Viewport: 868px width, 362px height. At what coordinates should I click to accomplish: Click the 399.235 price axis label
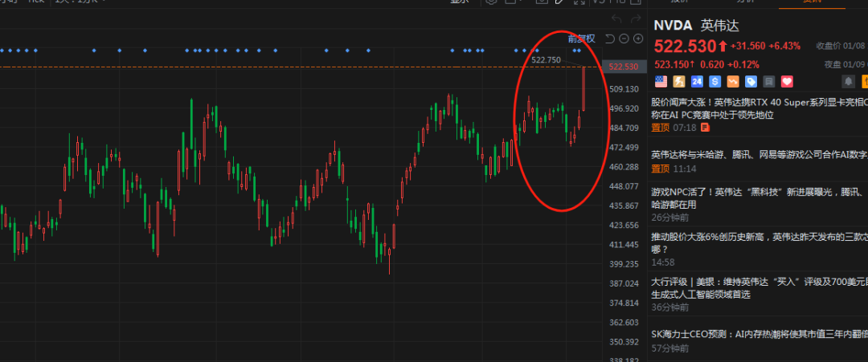point(624,264)
